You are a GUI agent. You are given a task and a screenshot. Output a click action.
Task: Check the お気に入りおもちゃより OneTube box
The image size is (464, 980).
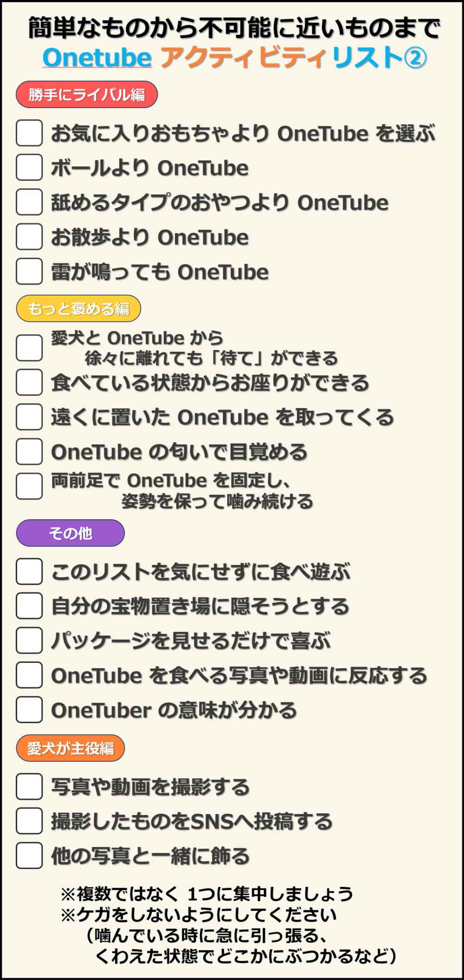pos(29,133)
